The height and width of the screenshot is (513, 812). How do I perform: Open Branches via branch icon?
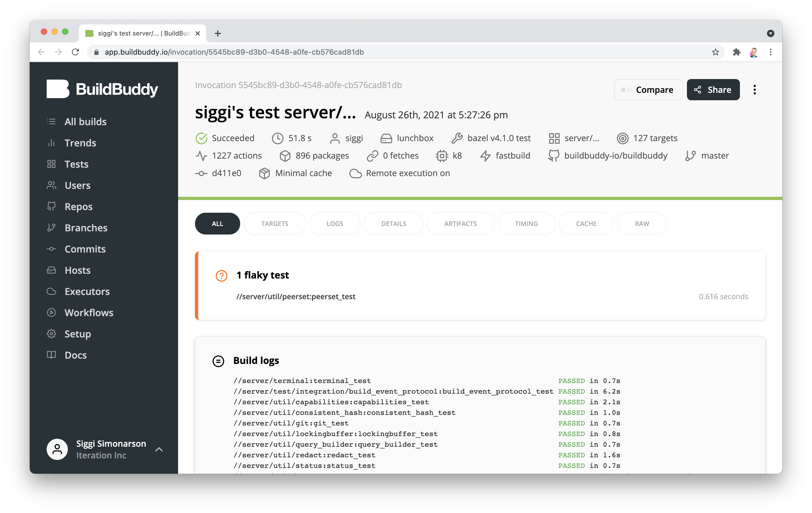(51, 228)
